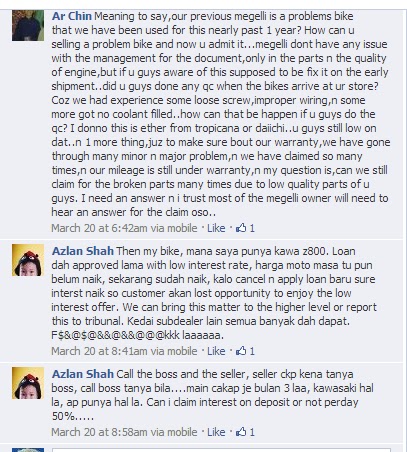407x452 pixels.
Task: Like Azlan Shah's 'Call the boss' comment
Action: pyautogui.click(x=216, y=432)
